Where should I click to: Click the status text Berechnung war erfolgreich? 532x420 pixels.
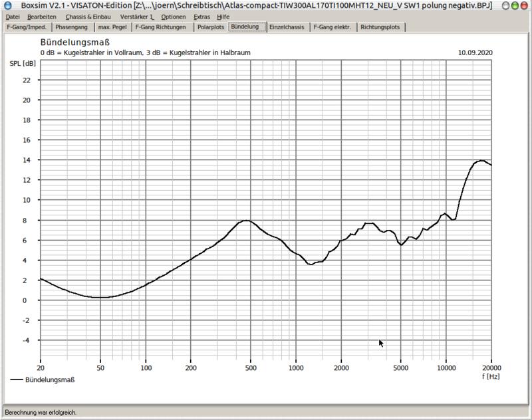pos(41,412)
